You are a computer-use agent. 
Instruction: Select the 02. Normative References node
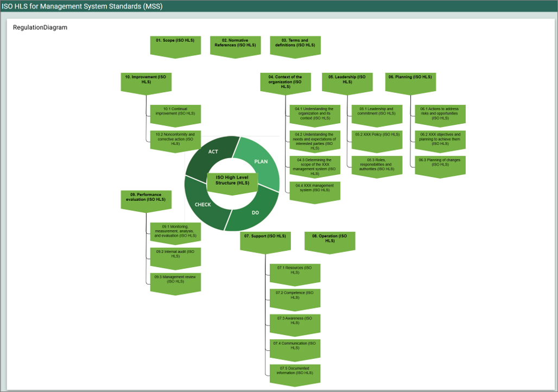point(235,45)
